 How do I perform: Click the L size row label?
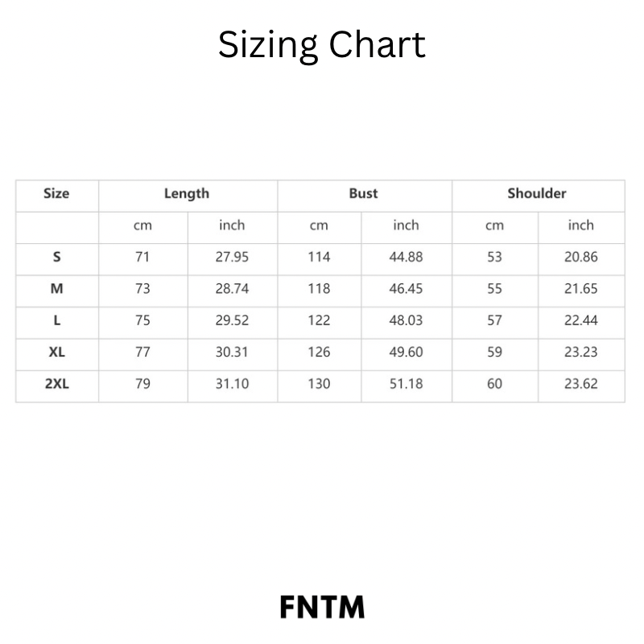(56, 320)
